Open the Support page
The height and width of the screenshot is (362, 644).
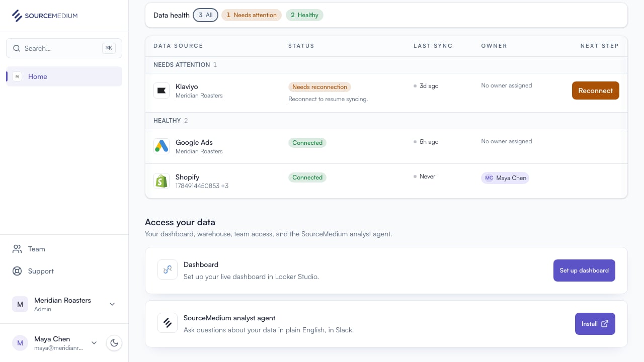pyautogui.click(x=64, y=271)
